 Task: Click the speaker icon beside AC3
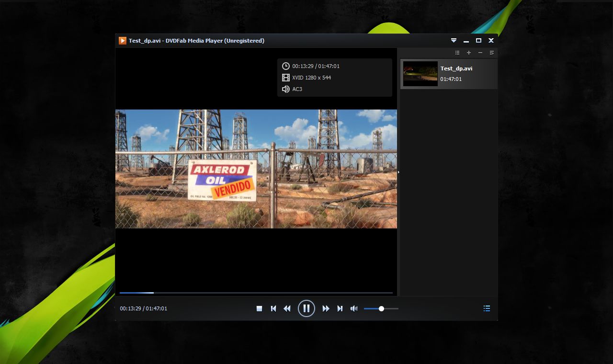(x=286, y=89)
